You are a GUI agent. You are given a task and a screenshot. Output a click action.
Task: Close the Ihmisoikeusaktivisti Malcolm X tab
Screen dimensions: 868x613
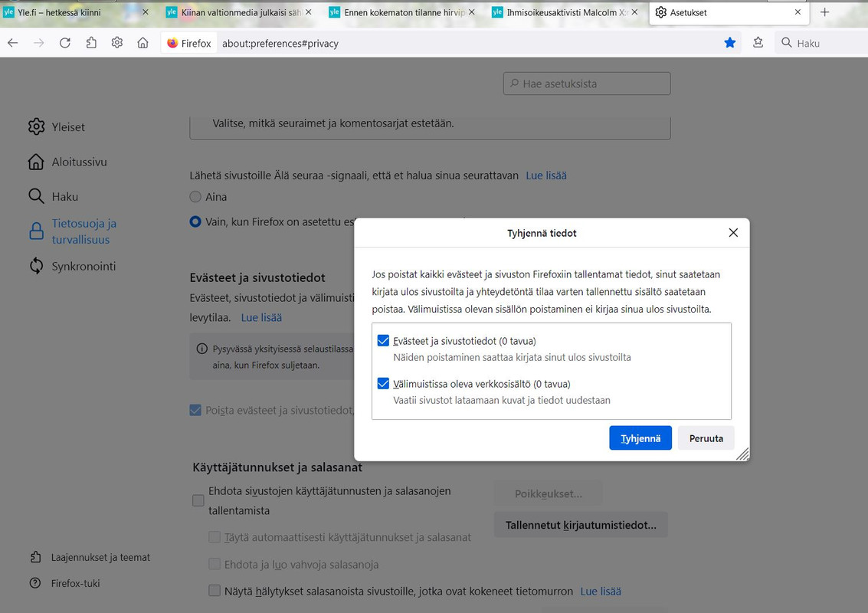point(634,12)
